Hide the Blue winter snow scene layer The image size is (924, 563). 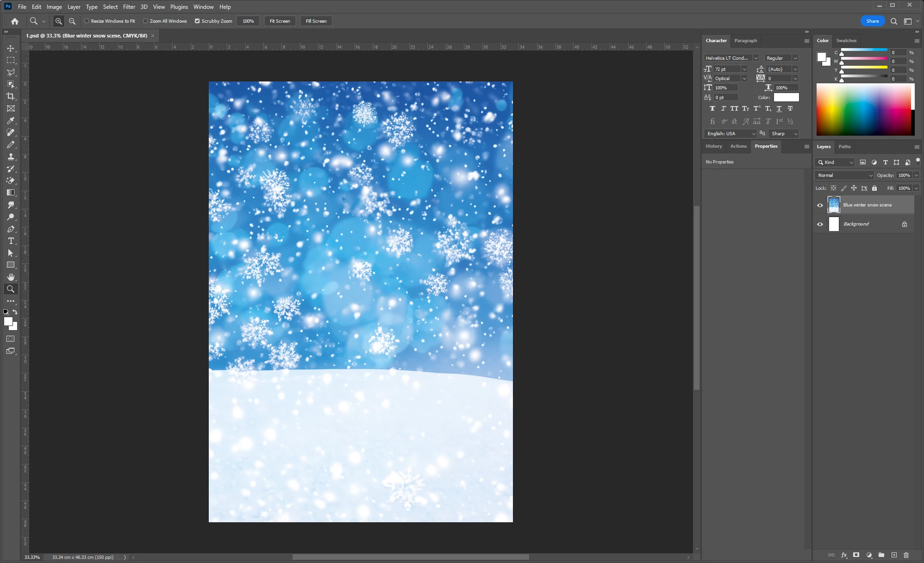[820, 205]
